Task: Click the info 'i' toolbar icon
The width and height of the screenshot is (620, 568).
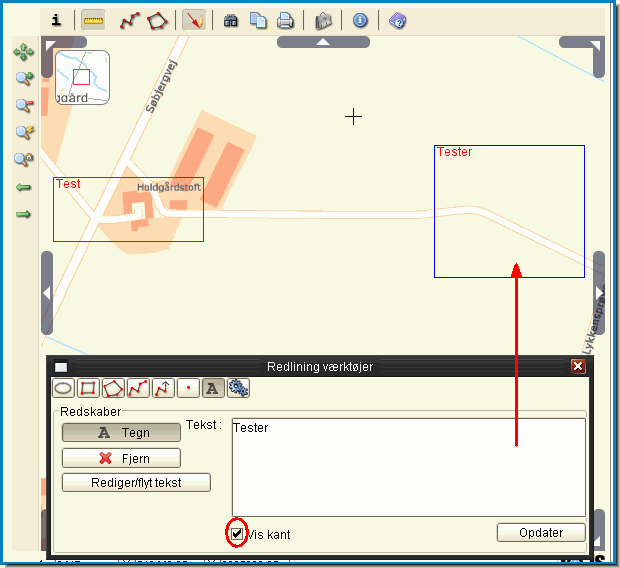Action: pyautogui.click(x=56, y=20)
